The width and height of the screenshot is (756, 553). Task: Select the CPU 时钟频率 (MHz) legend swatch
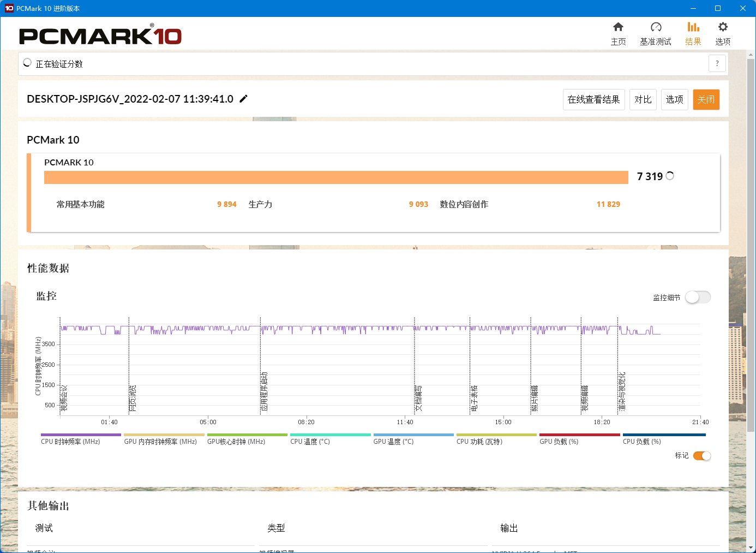[81, 435]
